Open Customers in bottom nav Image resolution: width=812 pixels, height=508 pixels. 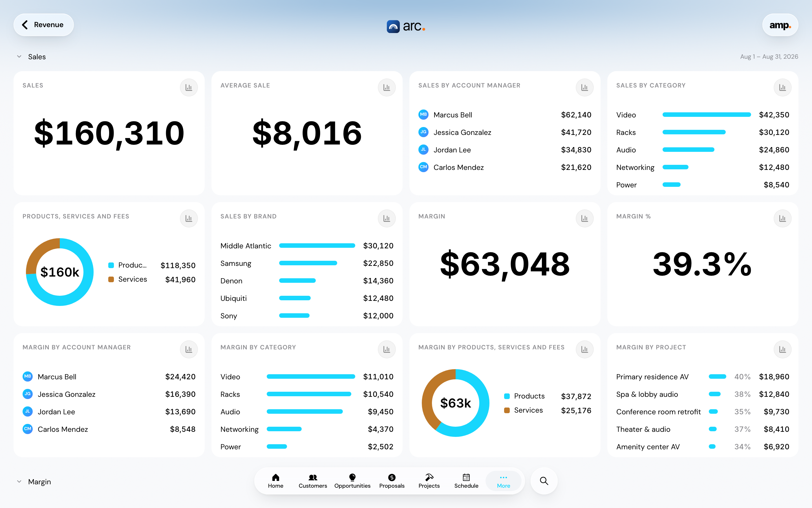pos(313,481)
